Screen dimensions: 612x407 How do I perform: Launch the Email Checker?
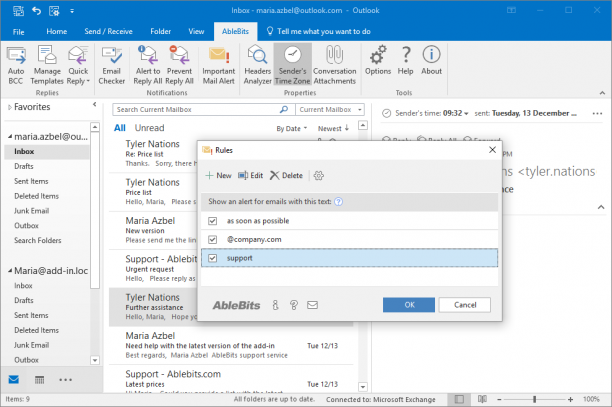tap(112, 65)
